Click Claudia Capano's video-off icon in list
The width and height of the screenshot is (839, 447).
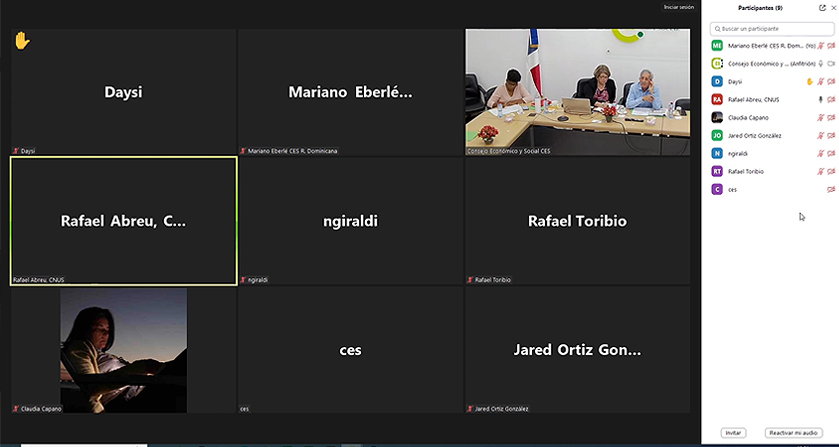pyautogui.click(x=831, y=117)
